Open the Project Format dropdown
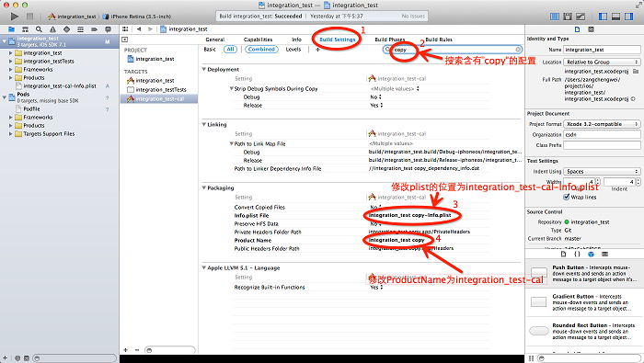This screenshot has height=363, width=644. click(602, 124)
